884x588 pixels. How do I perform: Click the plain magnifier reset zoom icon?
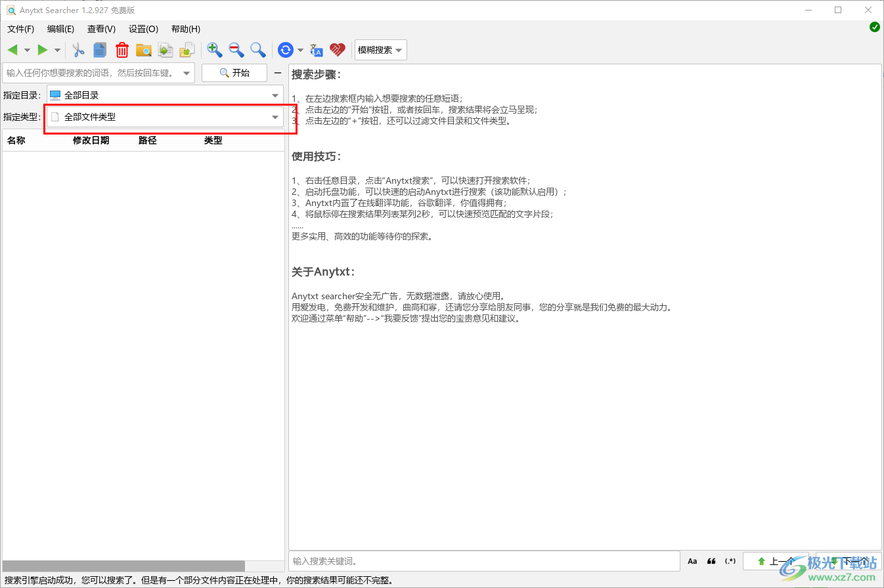tap(258, 50)
